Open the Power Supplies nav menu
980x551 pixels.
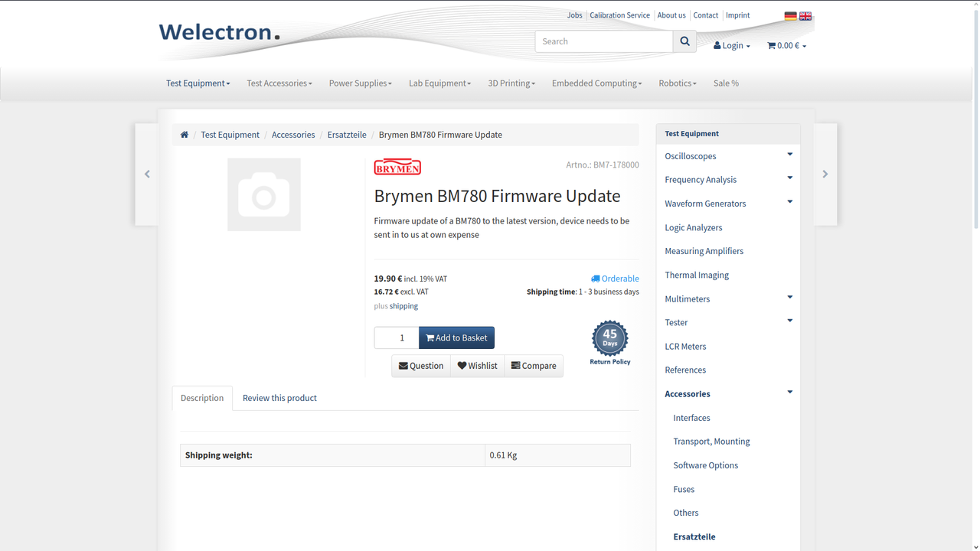(x=361, y=83)
